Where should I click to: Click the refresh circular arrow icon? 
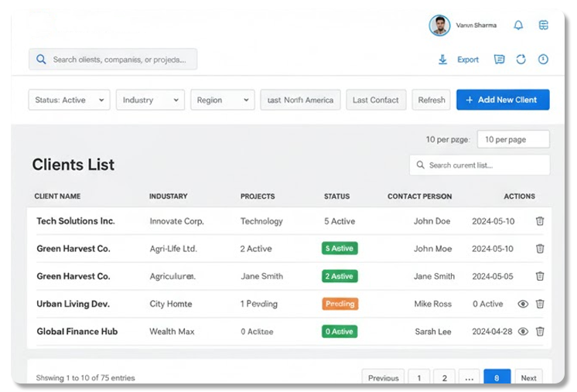(x=521, y=60)
